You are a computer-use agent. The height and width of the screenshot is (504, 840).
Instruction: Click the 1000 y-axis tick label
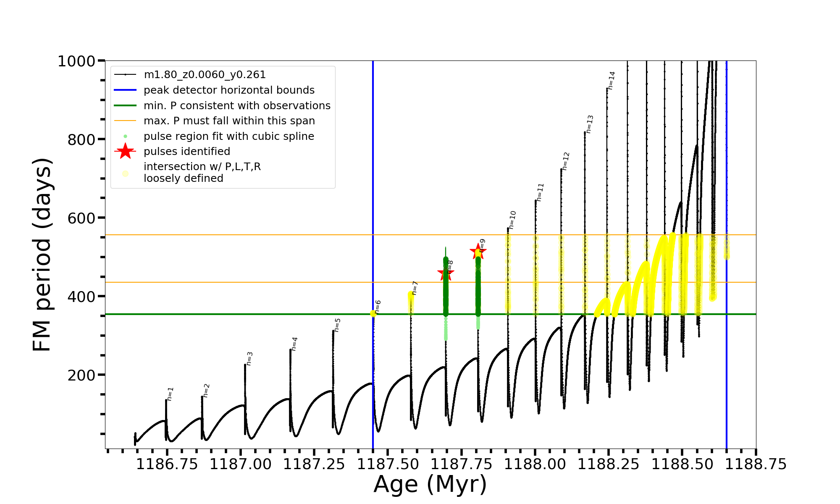[76, 61]
